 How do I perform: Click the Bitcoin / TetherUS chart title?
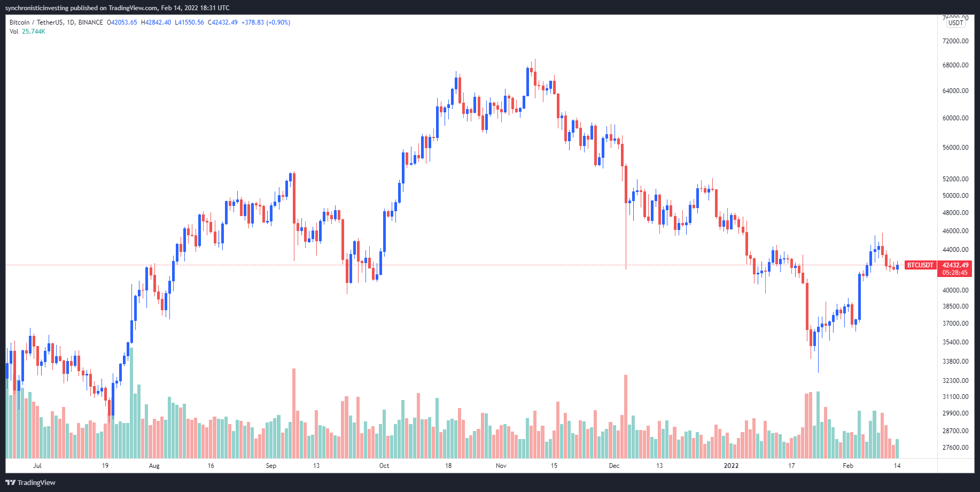pyautogui.click(x=56, y=22)
